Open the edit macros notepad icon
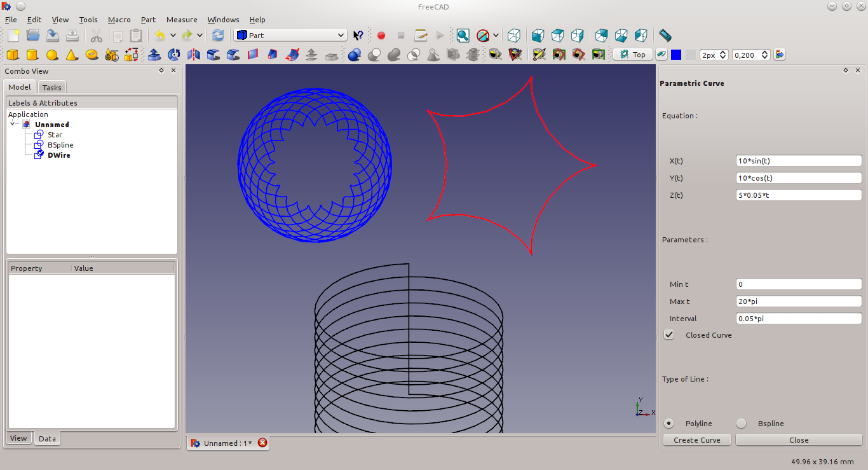The image size is (868, 470). (421, 36)
